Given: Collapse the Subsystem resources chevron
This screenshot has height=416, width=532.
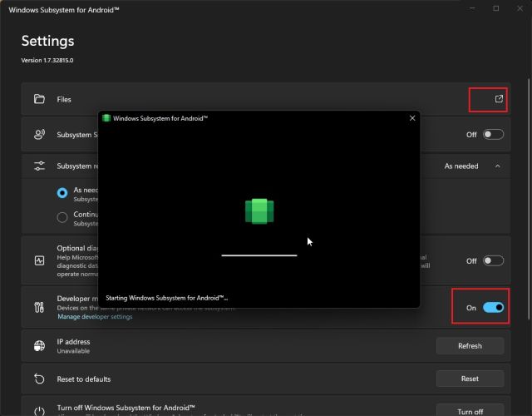Looking at the screenshot, I should pos(498,166).
